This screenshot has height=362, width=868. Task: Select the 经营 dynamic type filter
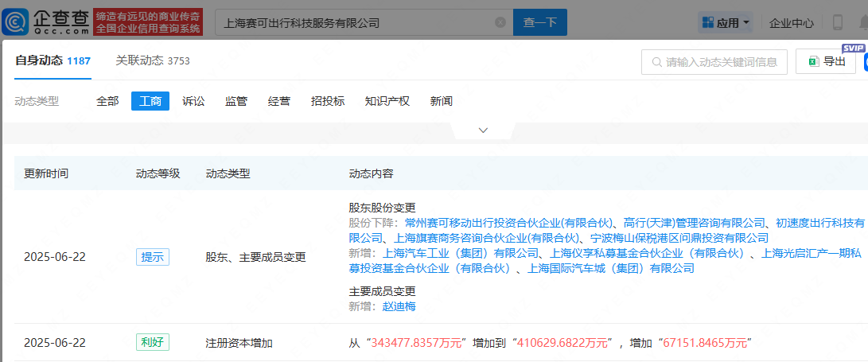(279, 101)
